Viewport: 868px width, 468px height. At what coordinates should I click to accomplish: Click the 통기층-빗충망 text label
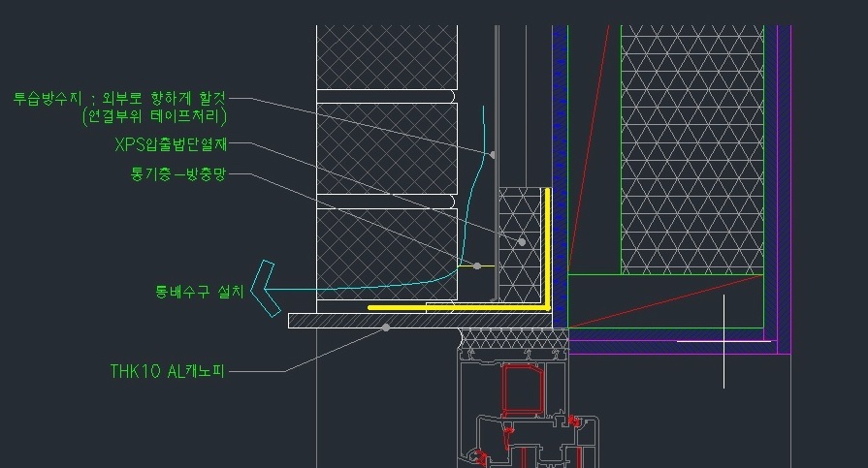click(177, 175)
